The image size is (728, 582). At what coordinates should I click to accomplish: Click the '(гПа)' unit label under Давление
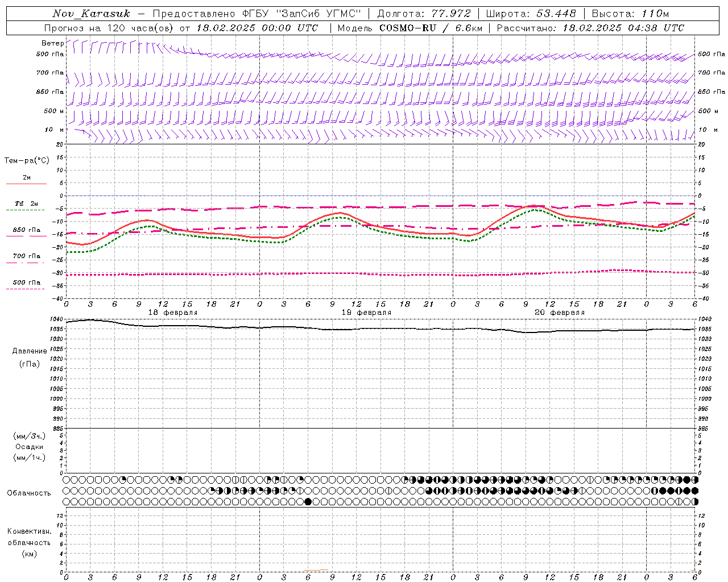(x=30, y=364)
